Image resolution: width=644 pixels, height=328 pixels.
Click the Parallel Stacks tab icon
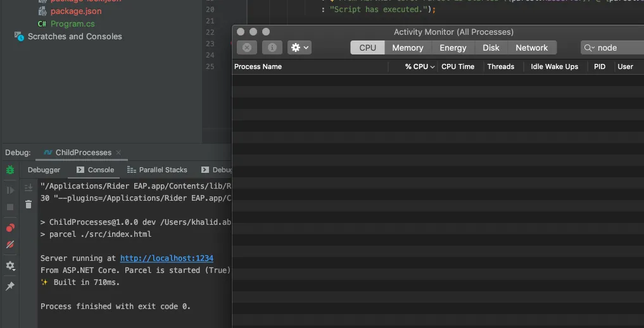(132, 170)
